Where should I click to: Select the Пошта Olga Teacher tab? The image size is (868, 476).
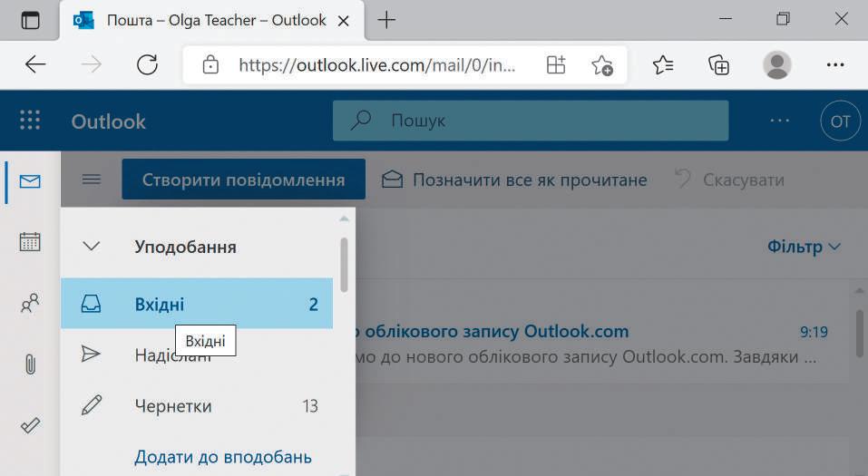[x=211, y=21]
